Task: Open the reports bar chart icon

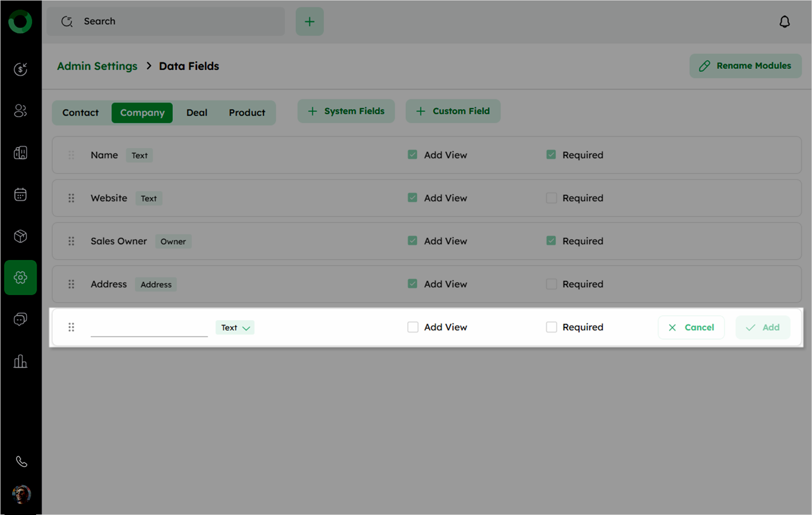Action: pos(20,361)
